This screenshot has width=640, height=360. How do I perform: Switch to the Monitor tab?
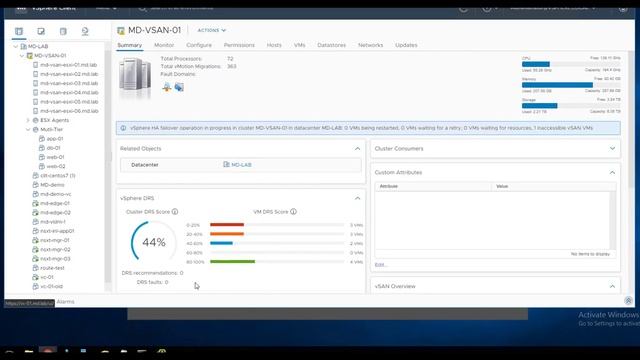(164, 45)
